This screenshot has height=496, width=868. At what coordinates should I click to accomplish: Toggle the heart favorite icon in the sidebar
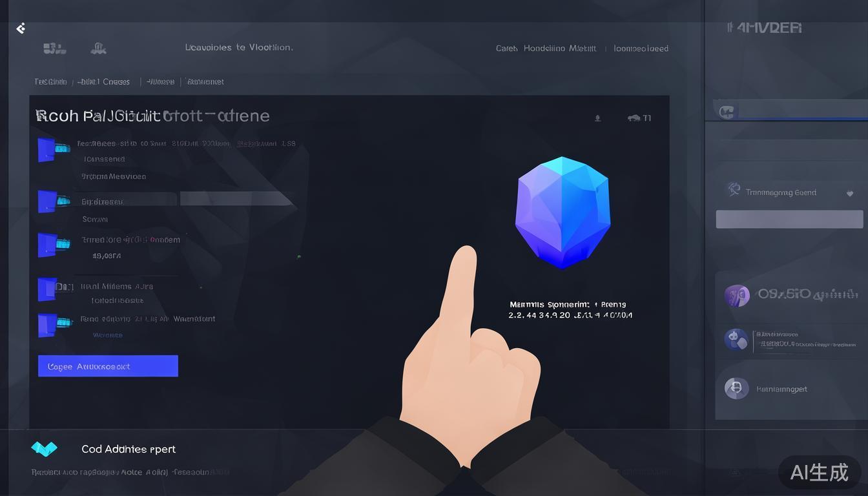coord(850,192)
